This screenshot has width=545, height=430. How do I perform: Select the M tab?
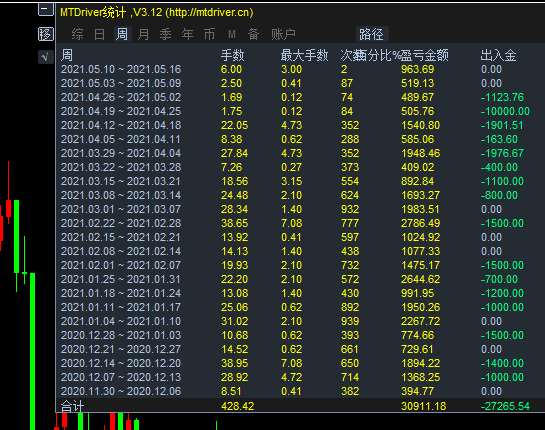(232, 34)
